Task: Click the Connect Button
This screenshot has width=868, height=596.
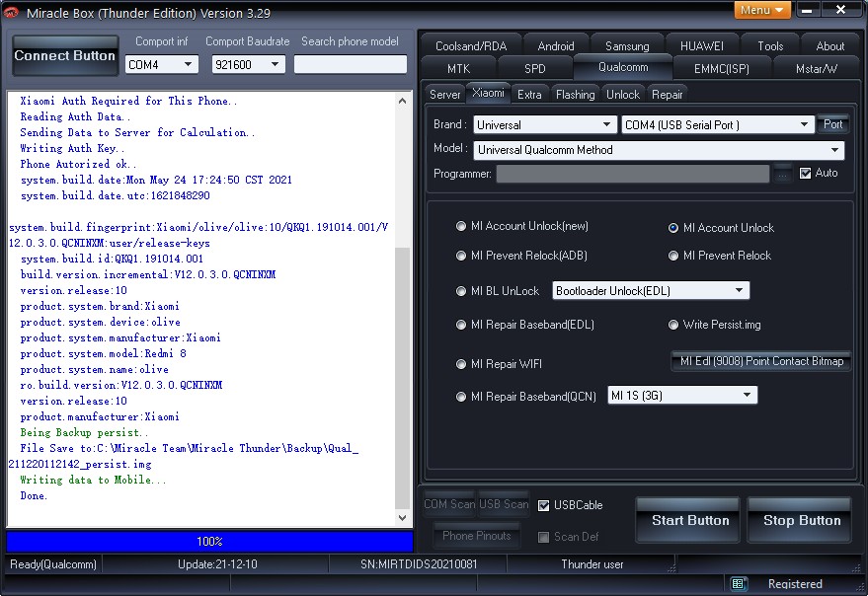Action: [x=65, y=55]
